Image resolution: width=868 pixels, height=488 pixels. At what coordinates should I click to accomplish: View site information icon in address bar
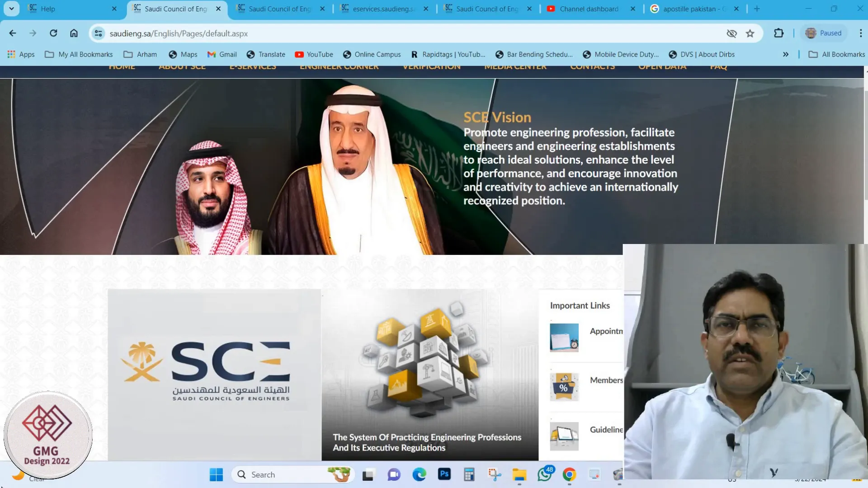pyautogui.click(x=98, y=33)
